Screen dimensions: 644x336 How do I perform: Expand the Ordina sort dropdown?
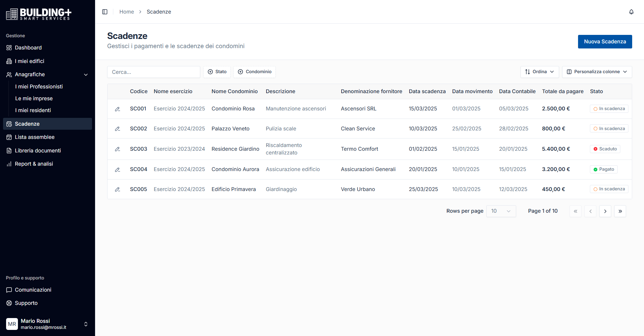[539, 72]
